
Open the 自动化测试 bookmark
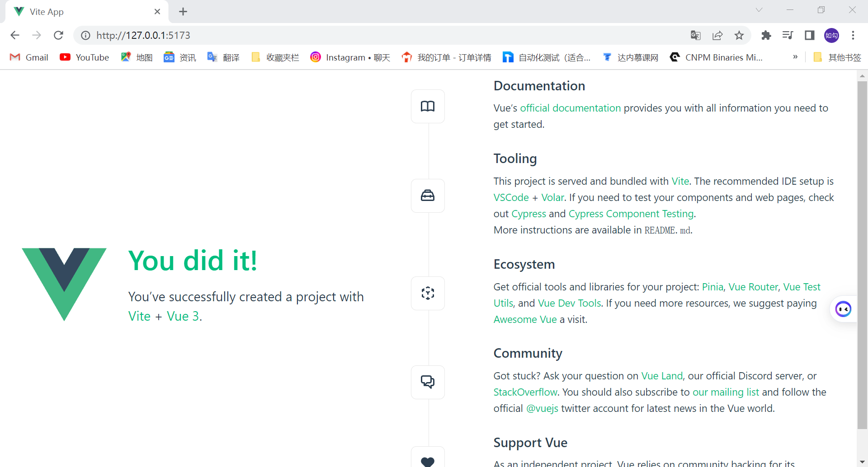click(547, 57)
